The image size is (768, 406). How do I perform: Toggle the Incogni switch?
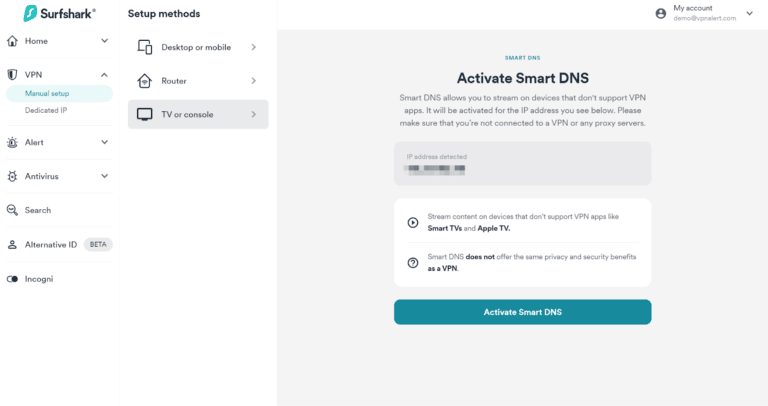(12, 279)
